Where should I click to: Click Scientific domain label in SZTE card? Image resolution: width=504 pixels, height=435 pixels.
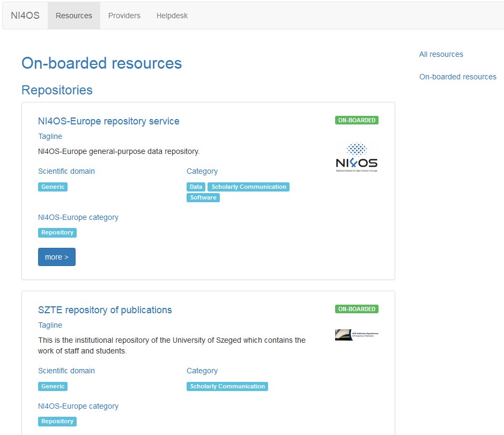coord(66,371)
